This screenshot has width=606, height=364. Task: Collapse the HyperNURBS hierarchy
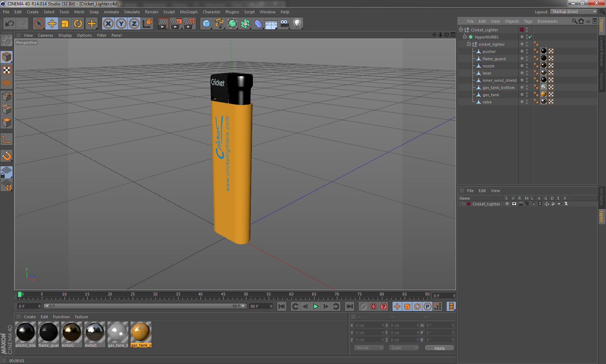(x=465, y=37)
